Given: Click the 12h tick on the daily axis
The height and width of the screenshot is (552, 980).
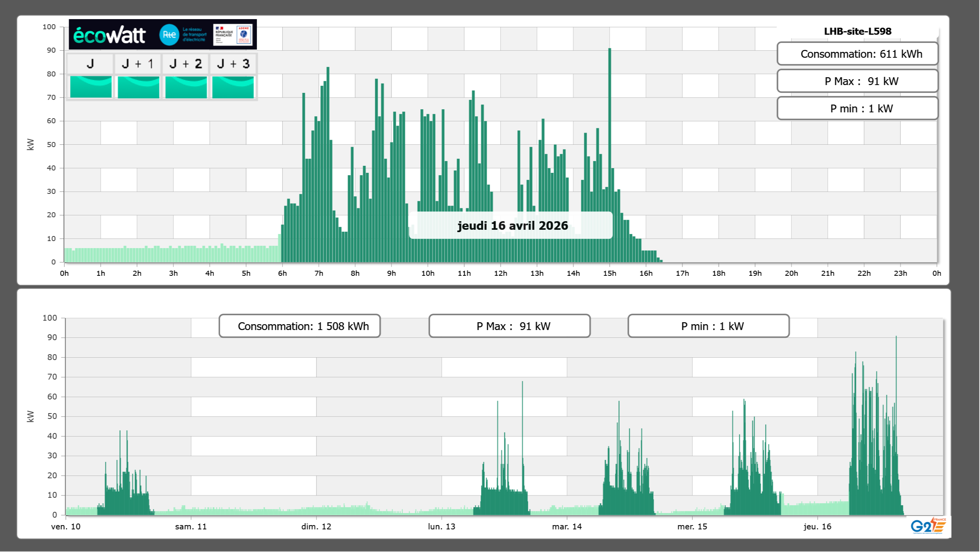Looking at the screenshot, I should pos(500,273).
